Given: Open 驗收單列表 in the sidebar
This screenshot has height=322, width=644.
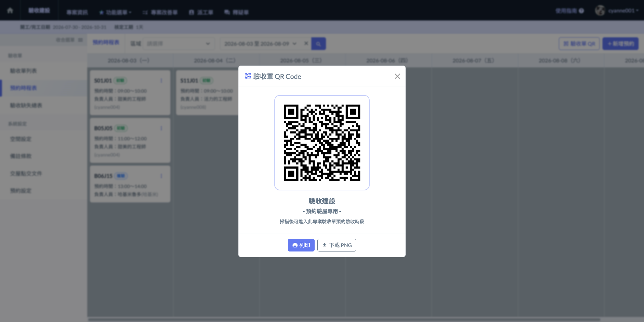Looking at the screenshot, I should pyautogui.click(x=44, y=71).
